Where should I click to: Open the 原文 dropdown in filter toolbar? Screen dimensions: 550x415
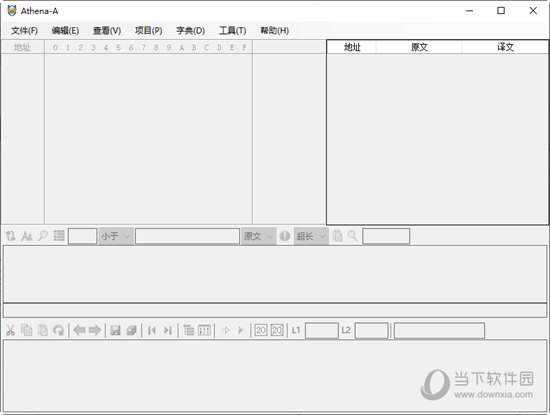258,236
